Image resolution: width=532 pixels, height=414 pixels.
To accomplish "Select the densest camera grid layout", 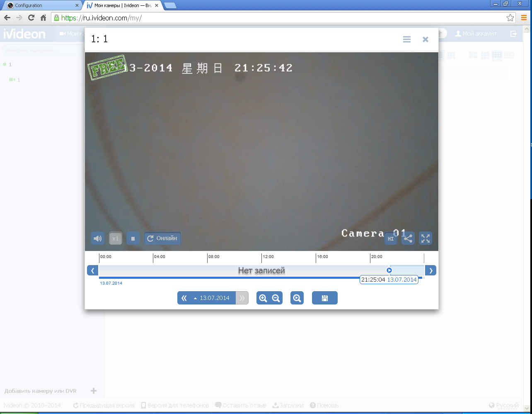I will click(509, 55).
